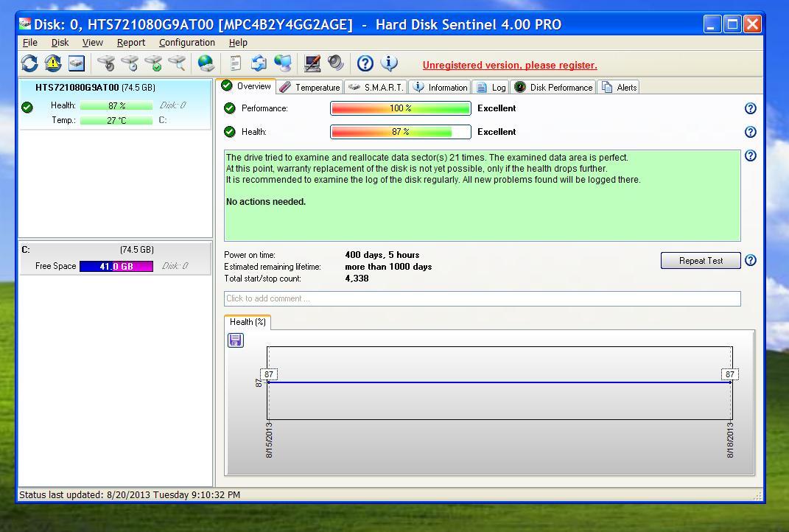Click the globe and monitor network icon

[283, 63]
